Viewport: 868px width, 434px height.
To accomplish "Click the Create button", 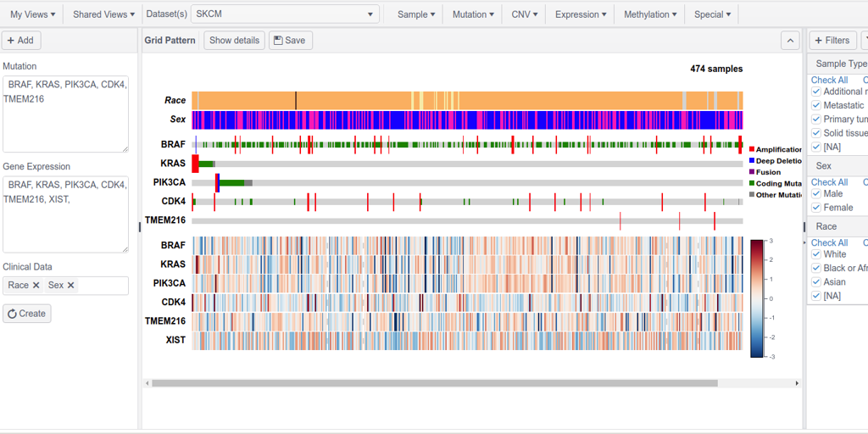I will point(27,314).
